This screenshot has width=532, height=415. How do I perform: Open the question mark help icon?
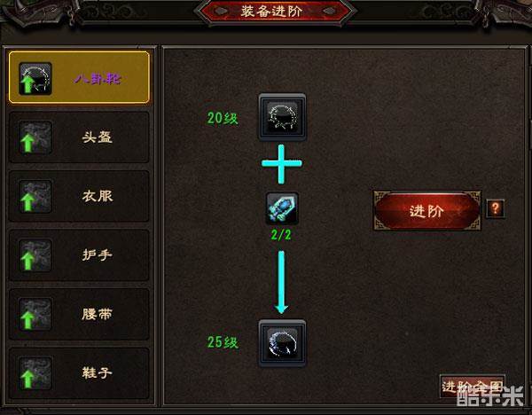(495, 208)
